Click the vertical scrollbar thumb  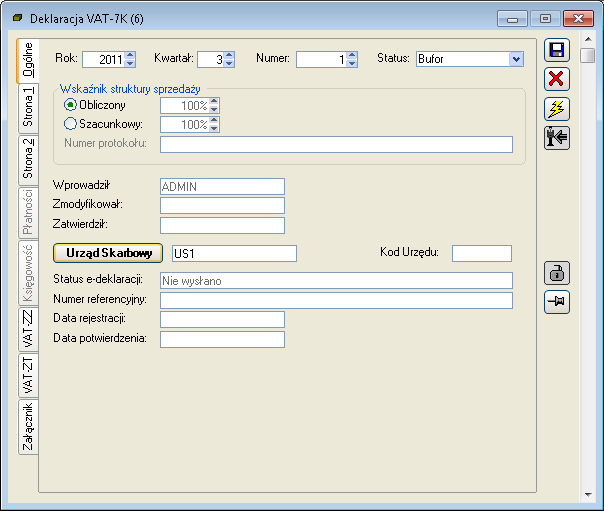[x=588, y=55]
